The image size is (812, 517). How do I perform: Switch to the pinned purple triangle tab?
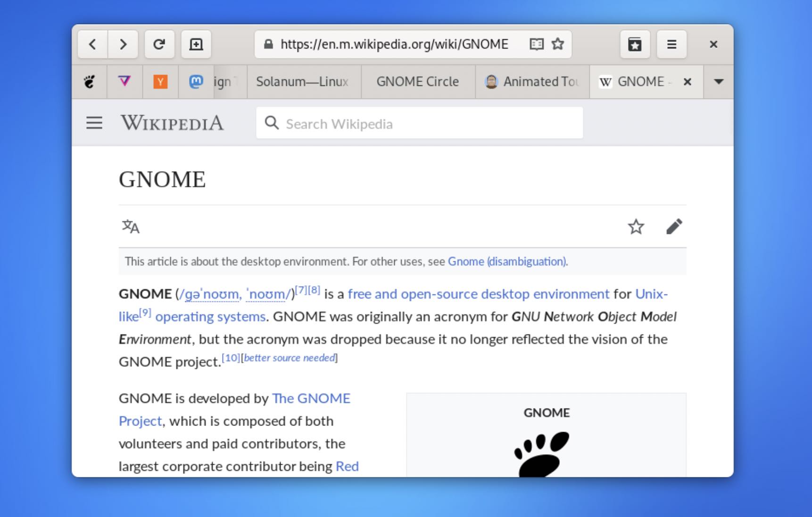[x=124, y=82]
